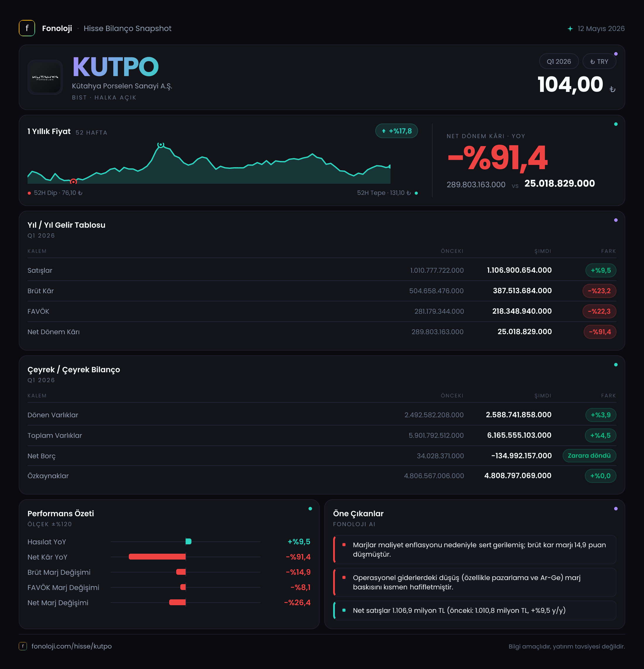Click the +%17,8 yearly change badge

coord(396,131)
